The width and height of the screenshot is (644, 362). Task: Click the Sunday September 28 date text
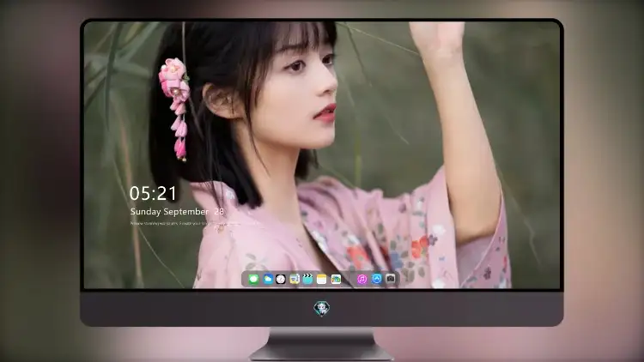coord(177,212)
